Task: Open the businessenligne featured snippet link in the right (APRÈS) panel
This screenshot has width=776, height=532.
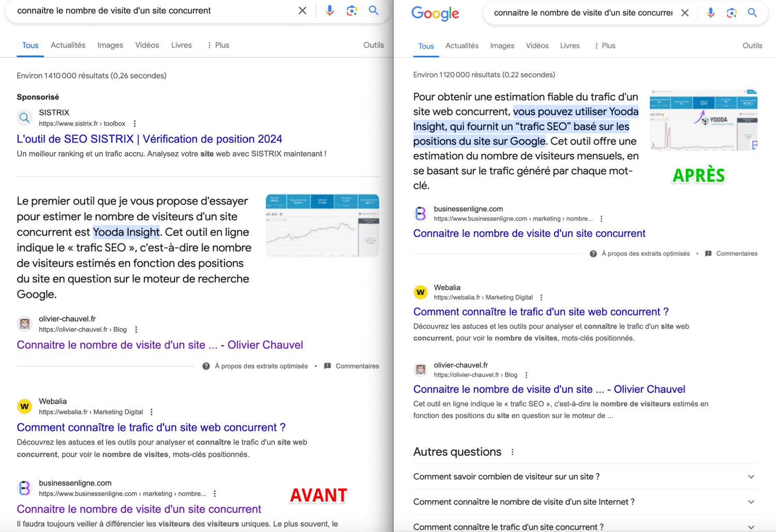Action: [x=529, y=233]
